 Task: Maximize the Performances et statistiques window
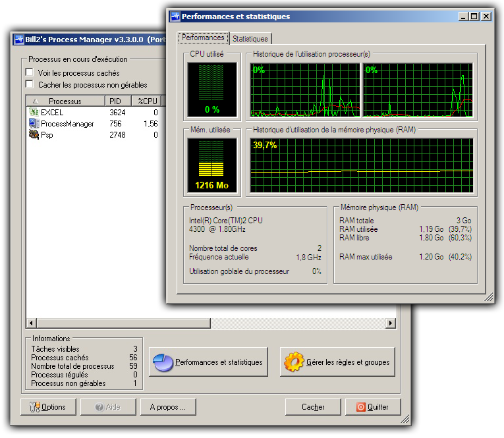click(474, 16)
